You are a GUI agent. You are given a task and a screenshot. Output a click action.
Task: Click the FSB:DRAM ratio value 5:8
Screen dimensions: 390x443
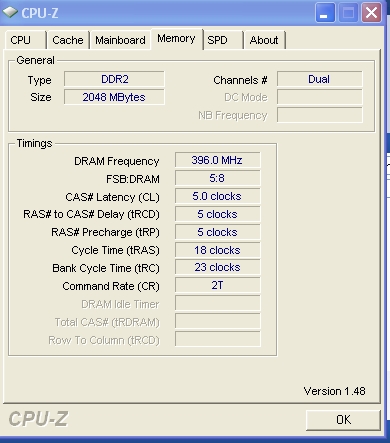click(218, 178)
